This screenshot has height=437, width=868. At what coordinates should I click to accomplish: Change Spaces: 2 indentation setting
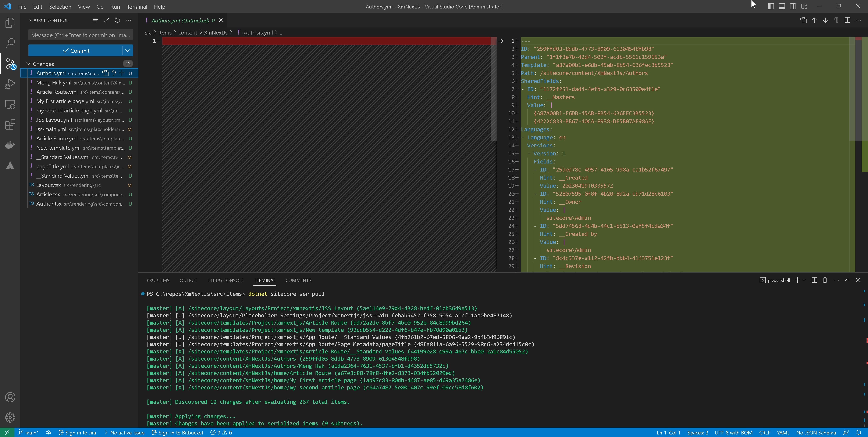pyautogui.click(x=697, y=433)
